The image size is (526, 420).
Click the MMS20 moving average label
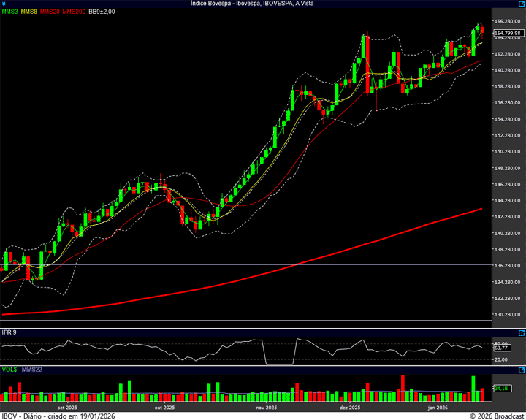pos(50,12)
